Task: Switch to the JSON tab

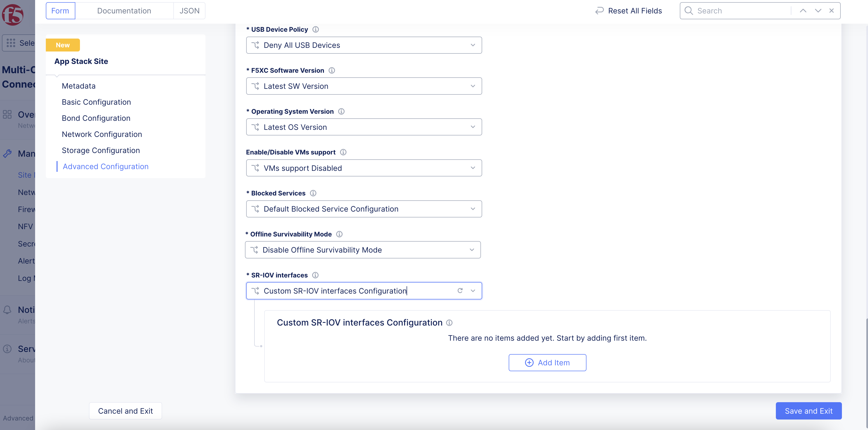Action: 189,10
